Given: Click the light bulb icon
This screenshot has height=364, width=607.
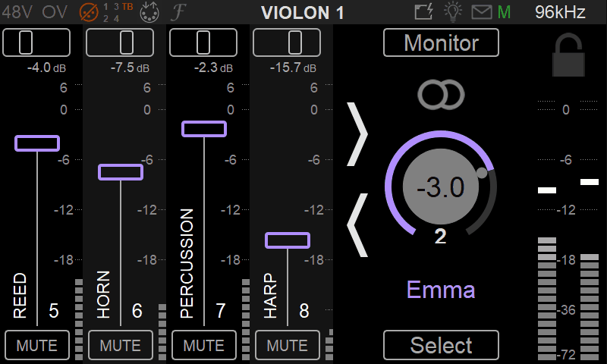Looking at the screenshot, I should [x=453, y=11].
